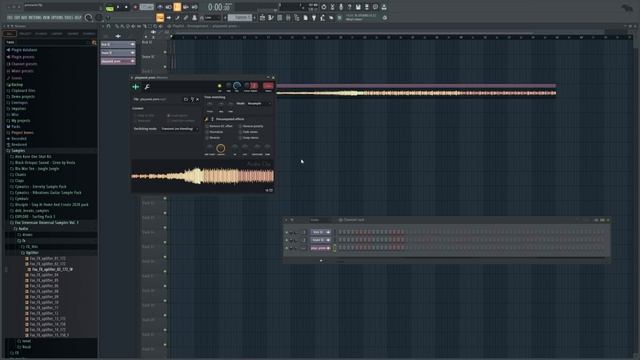Click the waveform preview in channel window
Viewport: 640px width, 360px height.
click(202, 176)
